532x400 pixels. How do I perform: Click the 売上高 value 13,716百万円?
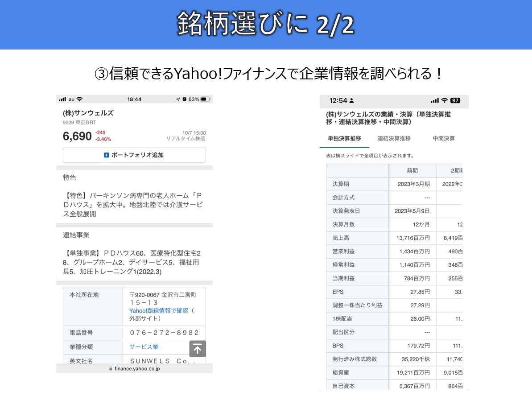[x=413, y=238]
